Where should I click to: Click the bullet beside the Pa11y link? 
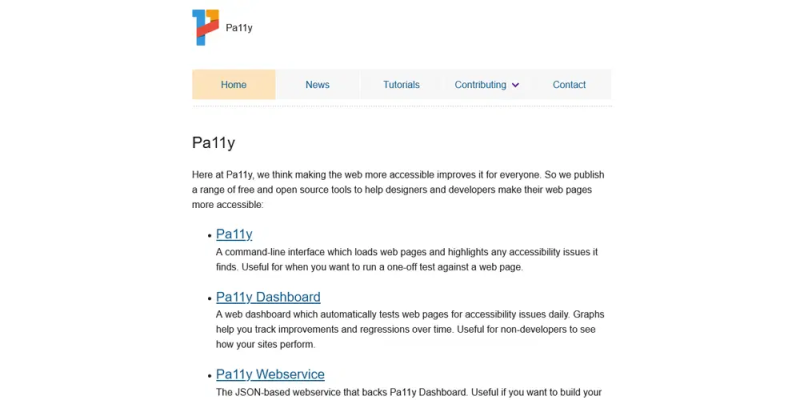pos(210,236)
